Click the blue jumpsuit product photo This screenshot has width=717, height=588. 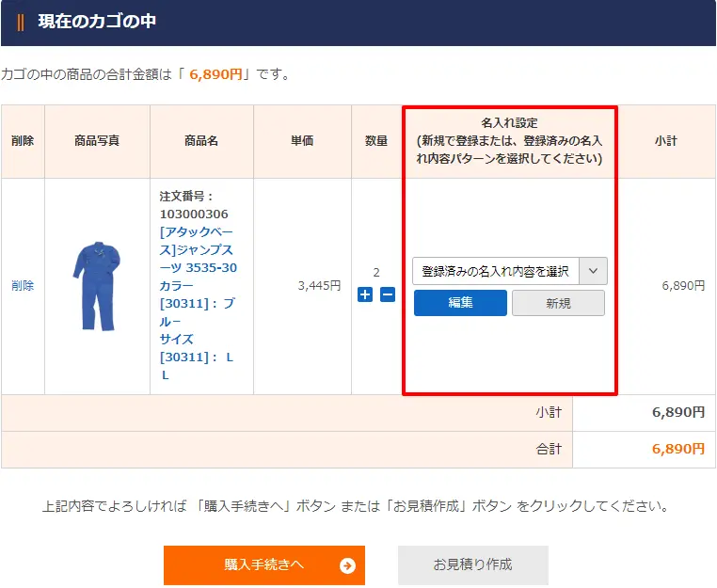pyautogui.click(x=97, y=286)
